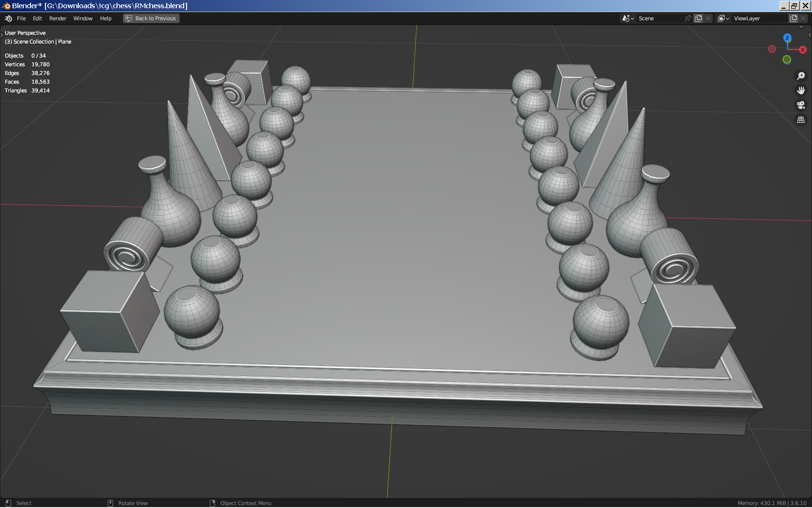Viewport: 812px width, 508px height.
Task: Click the ViewLayer name field
Action: point(760,18)
